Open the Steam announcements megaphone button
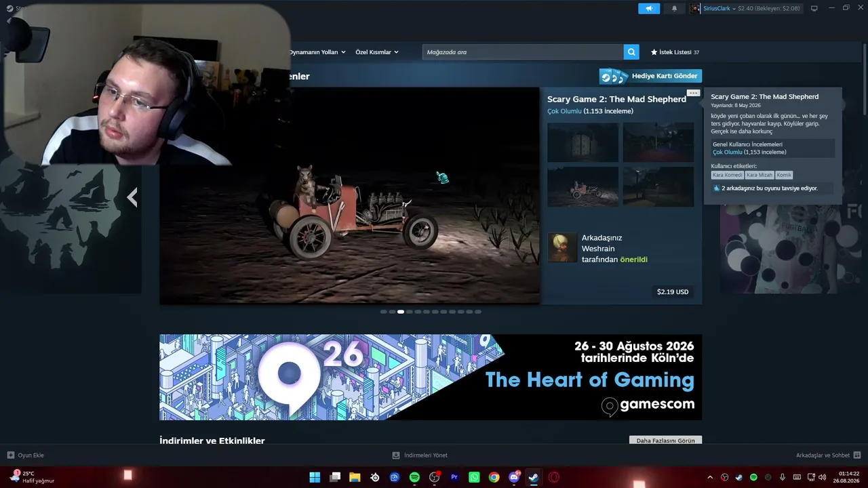Image resolution: width=868 pixels, height=488 pixels. [649, 8]
